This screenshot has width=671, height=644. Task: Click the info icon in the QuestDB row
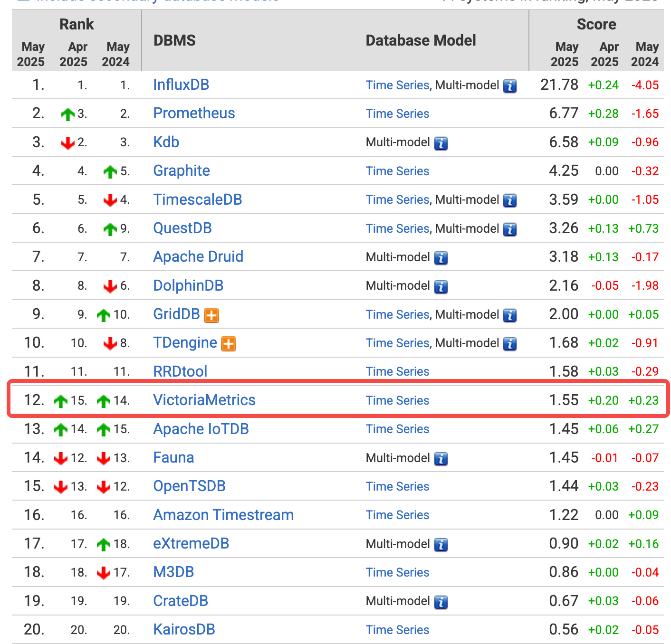tap(510, 229)
